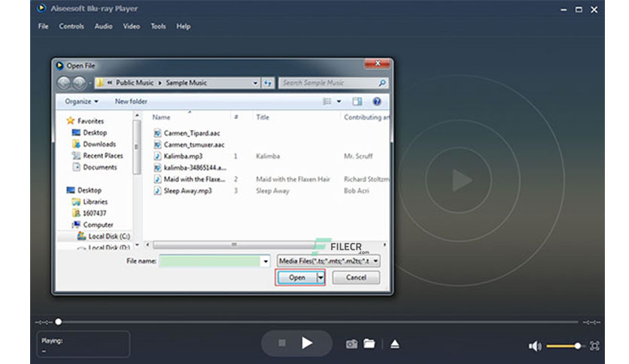Viewport: 629px width, 364px height.
Task: Open the Audio menu
Action: [x=104, y=26]
